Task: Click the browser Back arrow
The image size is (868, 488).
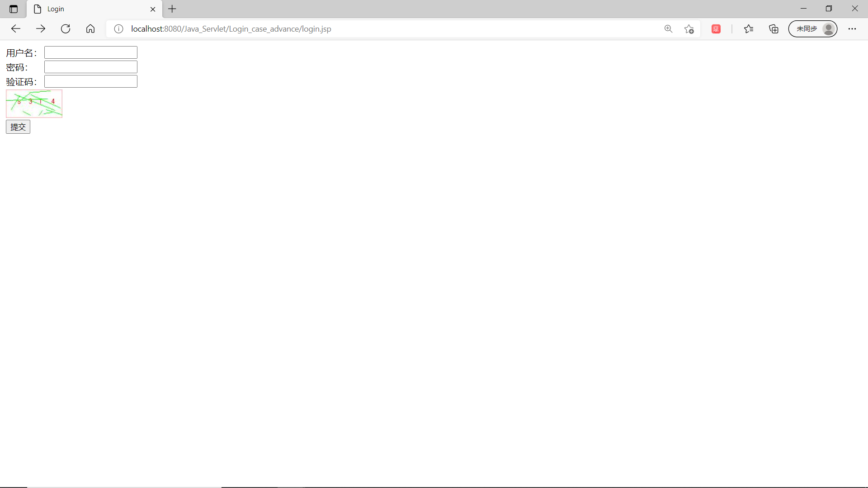Action: 16,29
